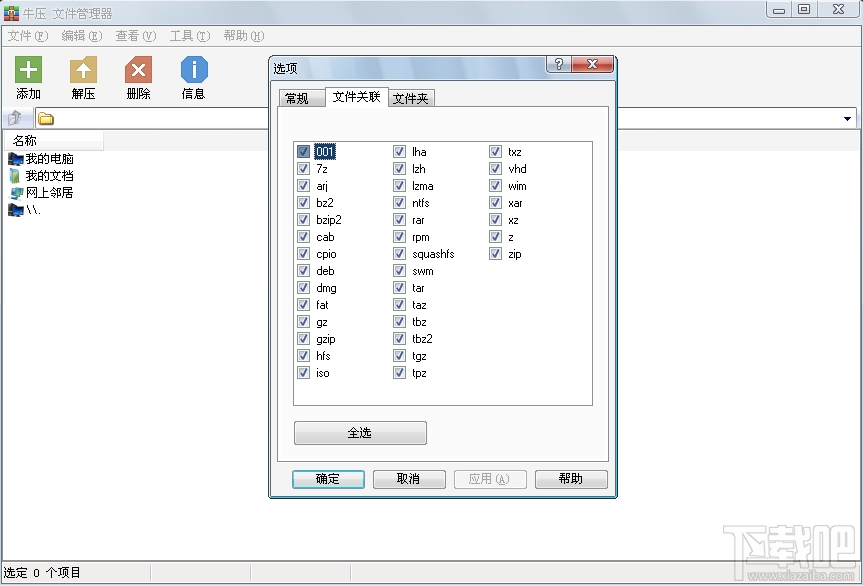Click the 牛压 app icon in title bar
The width and height of the screenshot is (863, 586).
pyautogui.click(x=11, y=13)
